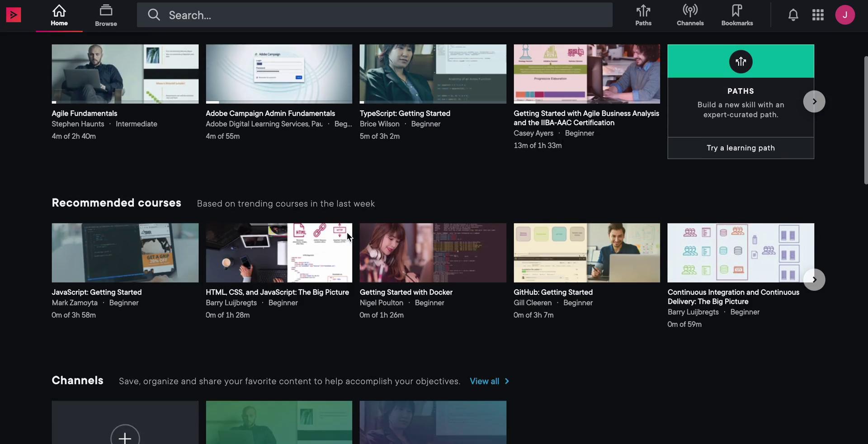Click author name Mark Zamoyta
868x444 pixels.
point(75,303)
